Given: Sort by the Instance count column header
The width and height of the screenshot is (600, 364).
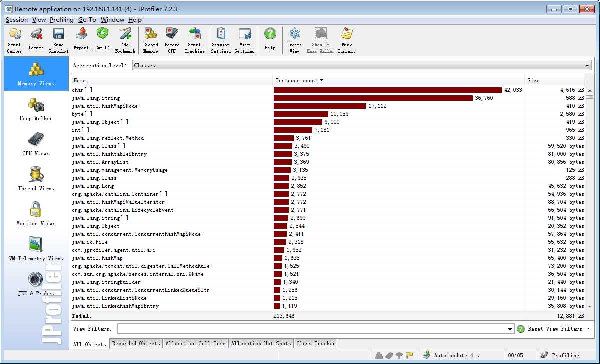Looking at the screenshot, I should (399, 80).
